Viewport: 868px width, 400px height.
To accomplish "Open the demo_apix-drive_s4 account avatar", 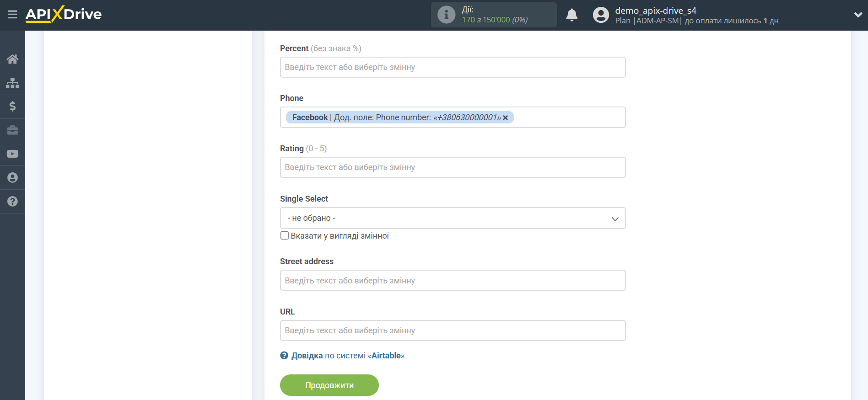I will pyautogui.click(x=601, y=15).
